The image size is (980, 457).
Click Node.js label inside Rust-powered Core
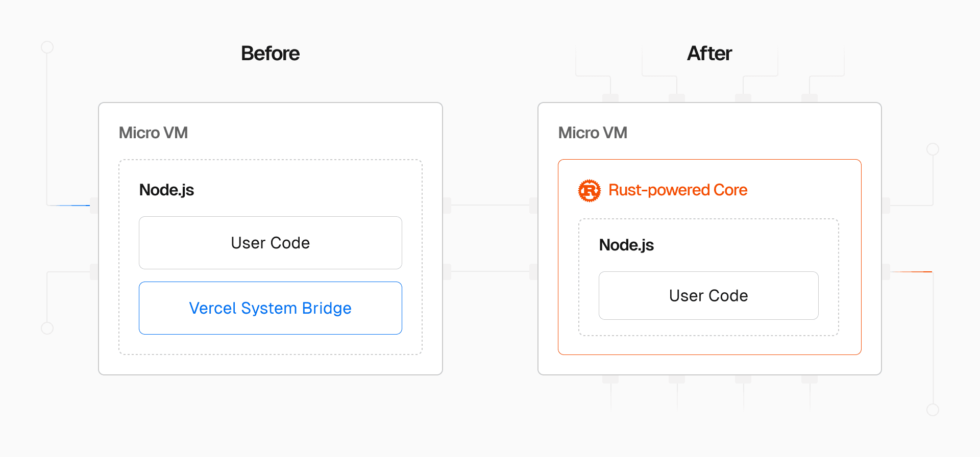pyautogui.click(x=626, y=245)
